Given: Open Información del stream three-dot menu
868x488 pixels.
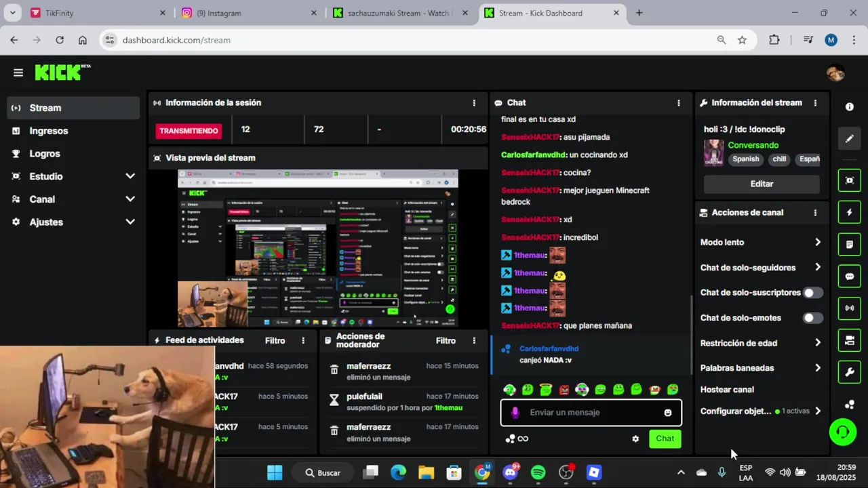Looking at the screenshot, I should coord(815,103).
